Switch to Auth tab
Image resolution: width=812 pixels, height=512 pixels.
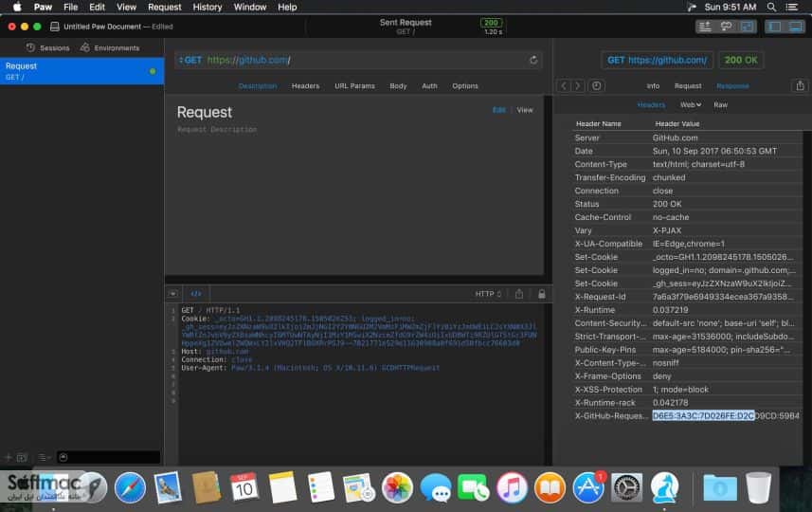pyautogui.click(x=429, y=86)
